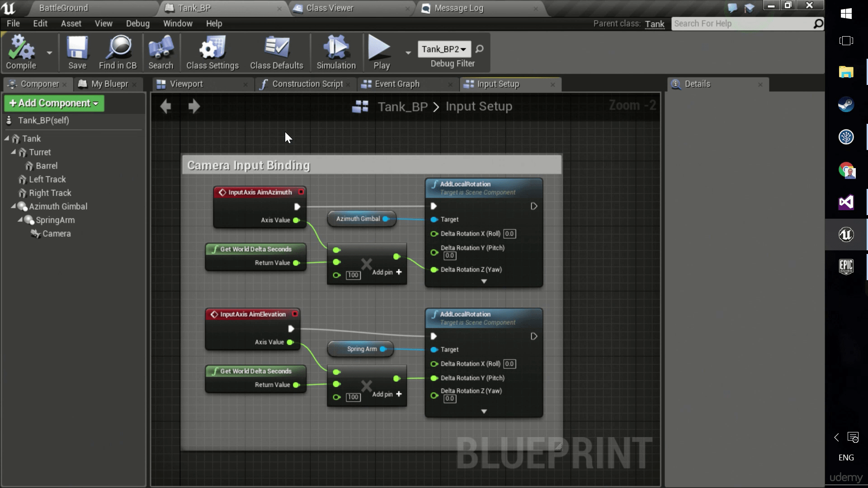This screenshot has height=488, width=868.
Task: Click Add pin on the top multiply node
Action: (387, 272)
